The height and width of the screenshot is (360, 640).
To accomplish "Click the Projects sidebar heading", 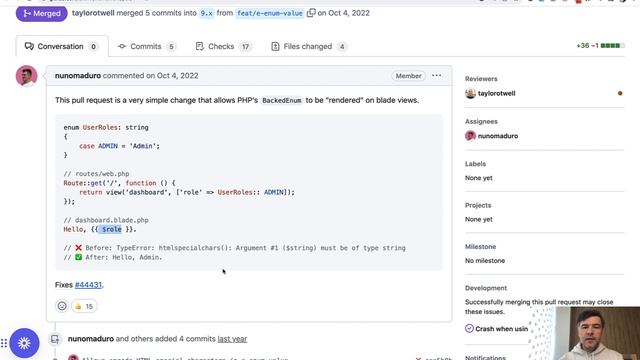I will pos(478,205).
